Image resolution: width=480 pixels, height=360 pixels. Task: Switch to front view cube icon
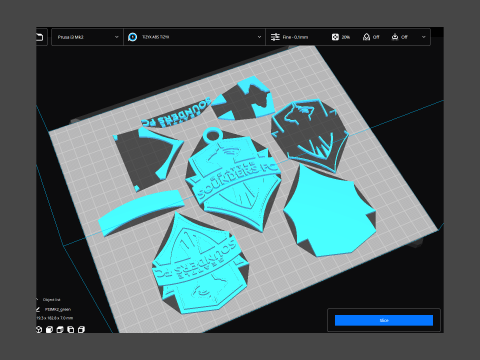(49, 330)
